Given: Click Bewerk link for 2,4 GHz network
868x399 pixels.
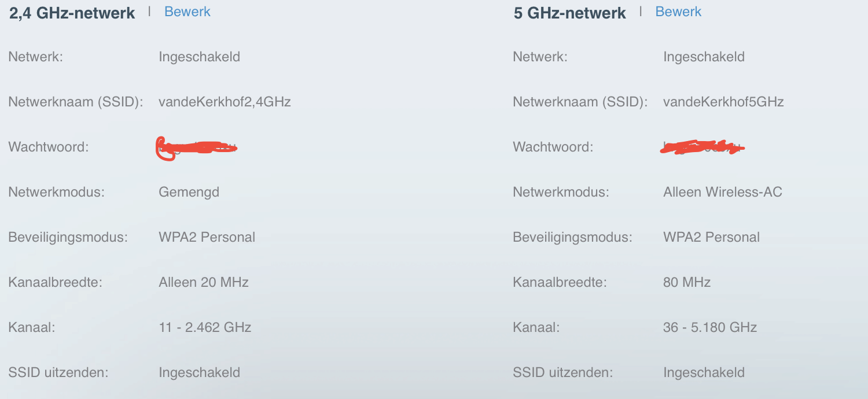Looking at the screenshot, I should (x=187, y=12).
